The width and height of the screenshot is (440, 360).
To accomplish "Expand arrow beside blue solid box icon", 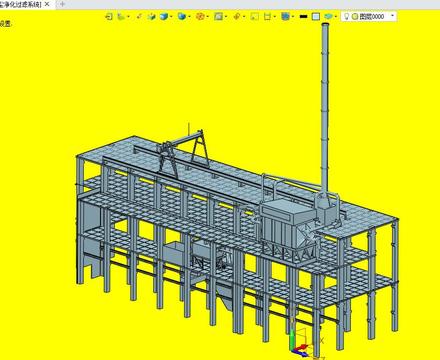I will 171,16.
